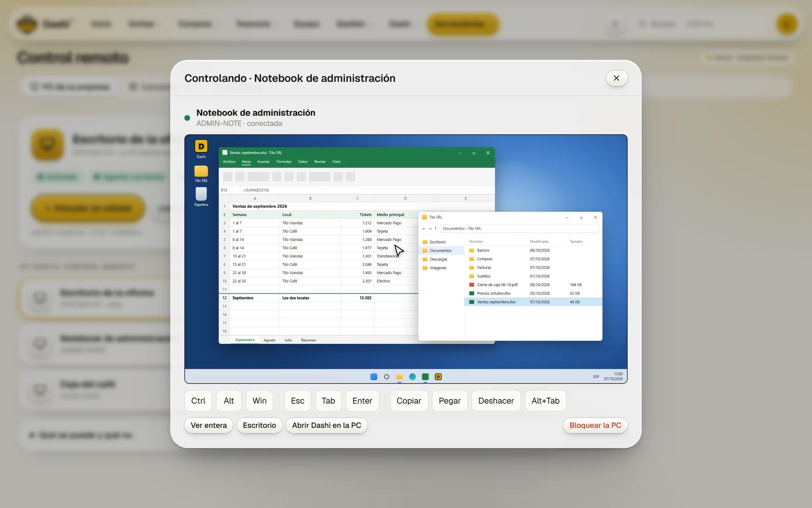Send the Esc key
The height and width of the screenshot is (508, 812).
298,401
